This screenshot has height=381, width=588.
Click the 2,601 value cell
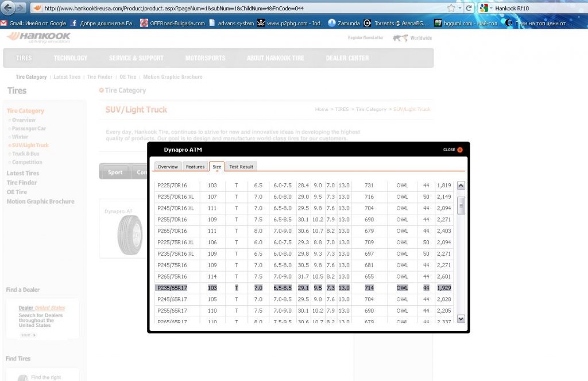coord(444,276)
